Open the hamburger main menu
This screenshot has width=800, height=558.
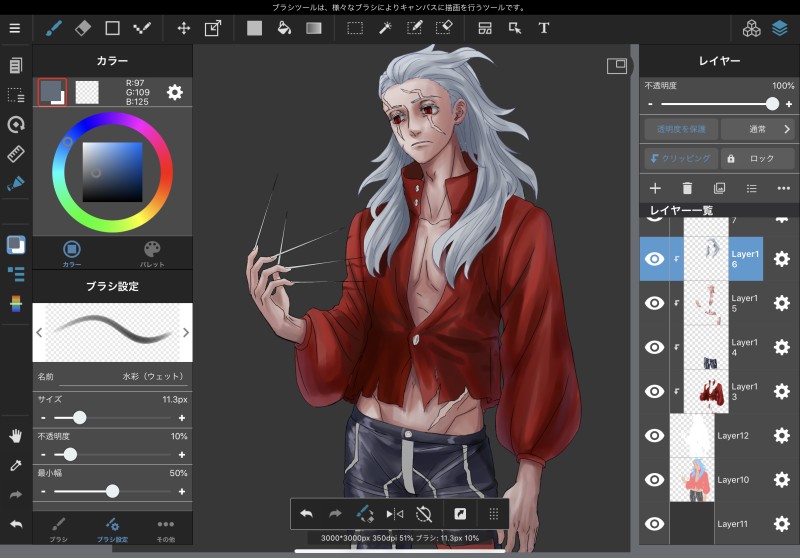pyautogui.click(x=15, y=28)
